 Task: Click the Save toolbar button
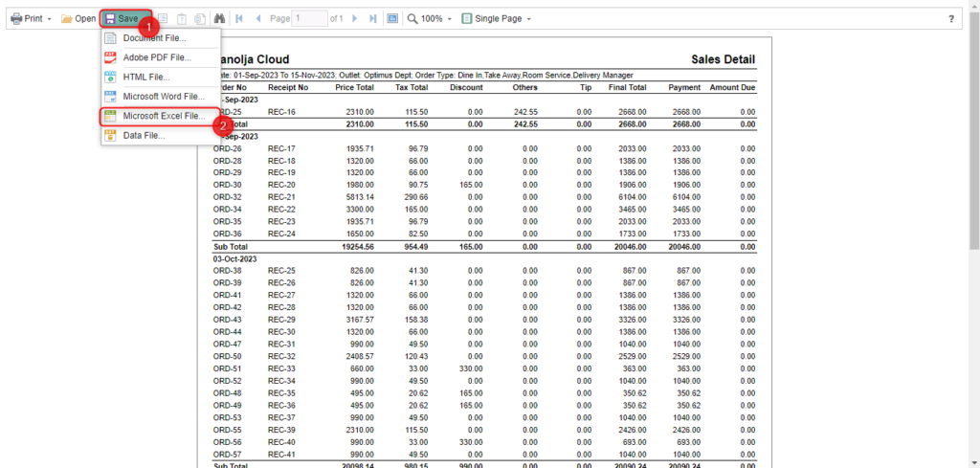point(125,19)
